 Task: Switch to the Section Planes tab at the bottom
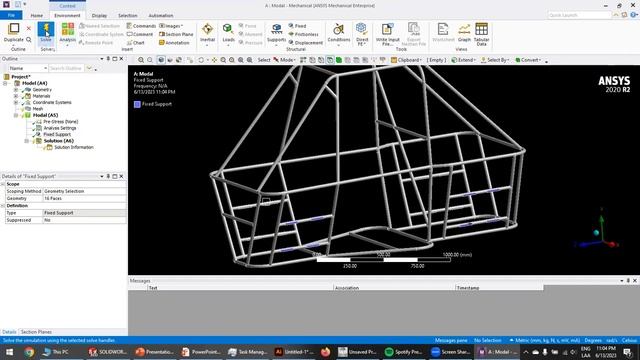pos(36,332)
